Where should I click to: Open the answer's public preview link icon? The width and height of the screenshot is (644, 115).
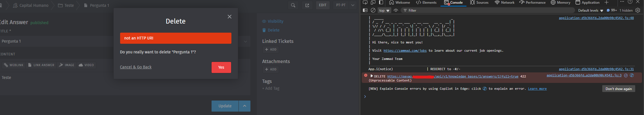coord(307,5)
